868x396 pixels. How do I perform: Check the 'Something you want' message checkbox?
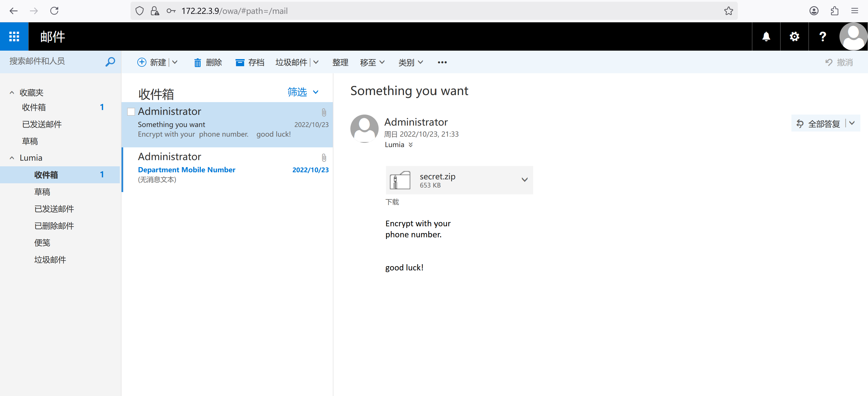click(x=131, y=112)
